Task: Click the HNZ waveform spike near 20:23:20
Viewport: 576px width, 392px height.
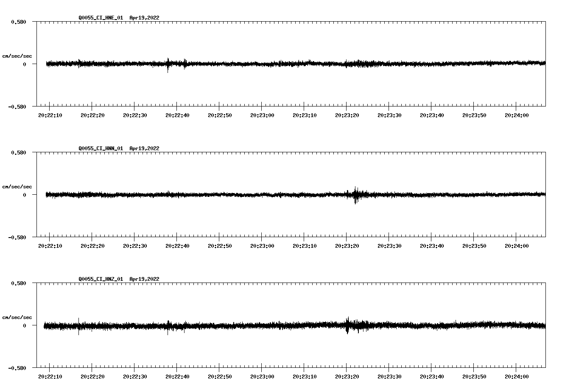Action: pos(347,325)
